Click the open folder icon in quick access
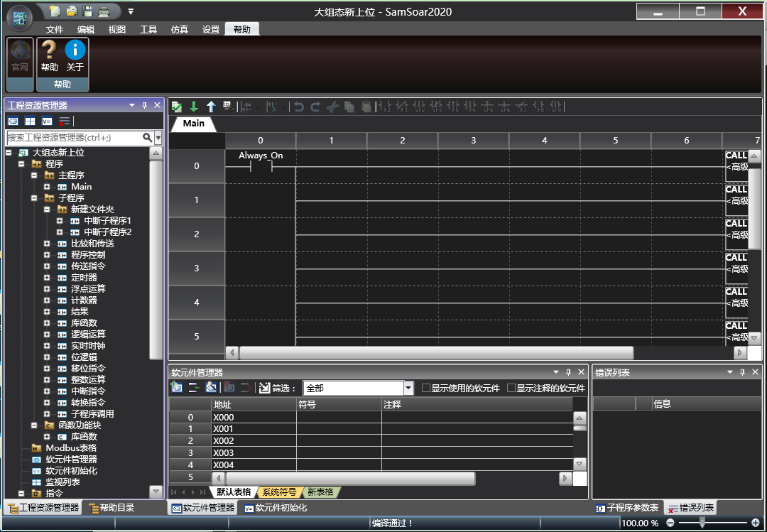767x532 pixels. pos(72,11)
